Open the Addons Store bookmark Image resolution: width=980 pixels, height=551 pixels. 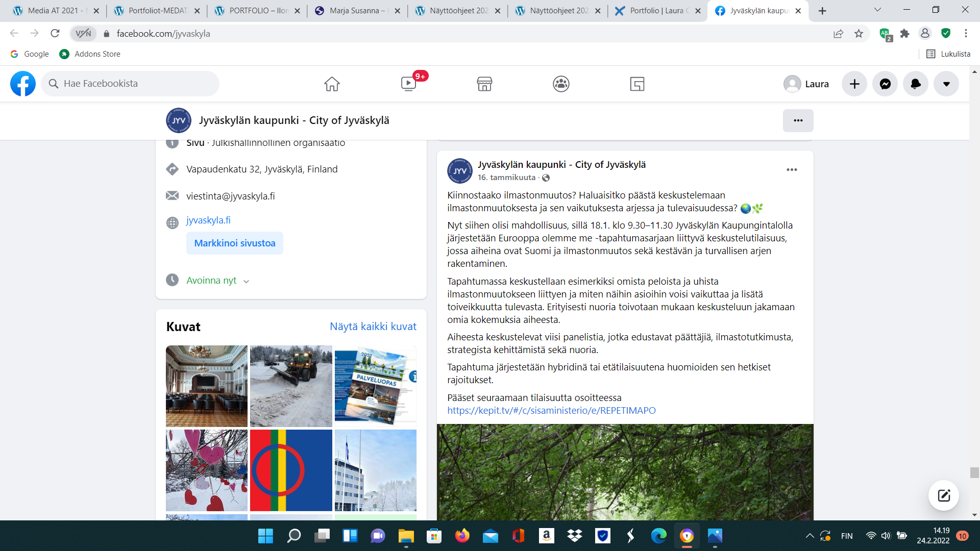pyautogui.click(x=90, y=54)
